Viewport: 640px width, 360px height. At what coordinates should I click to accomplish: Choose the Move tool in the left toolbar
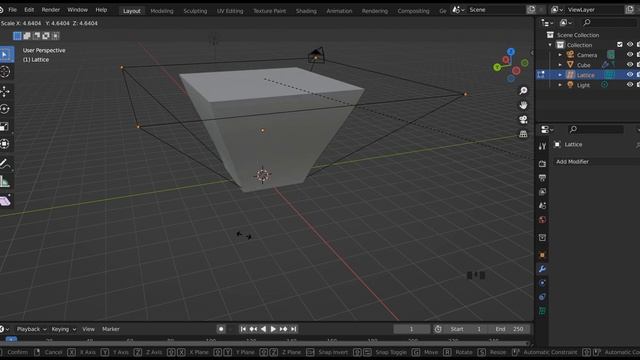pos(5,91)
